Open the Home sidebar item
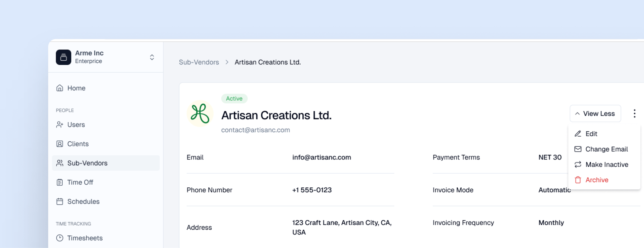644x248 pixels. tap(76, 88)
